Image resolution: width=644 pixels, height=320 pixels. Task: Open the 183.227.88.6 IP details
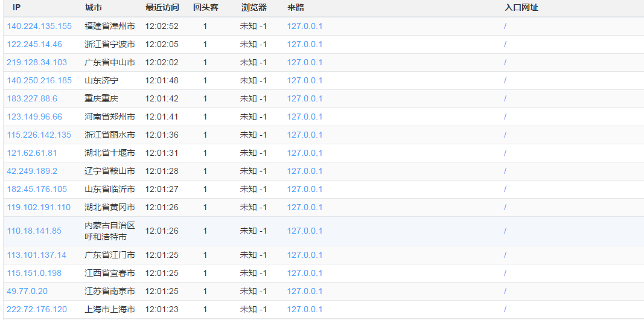tap(32, 98)
